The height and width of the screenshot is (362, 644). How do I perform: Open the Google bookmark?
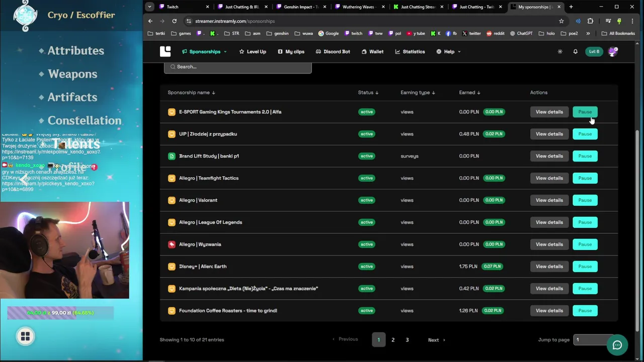coord(329,33)
